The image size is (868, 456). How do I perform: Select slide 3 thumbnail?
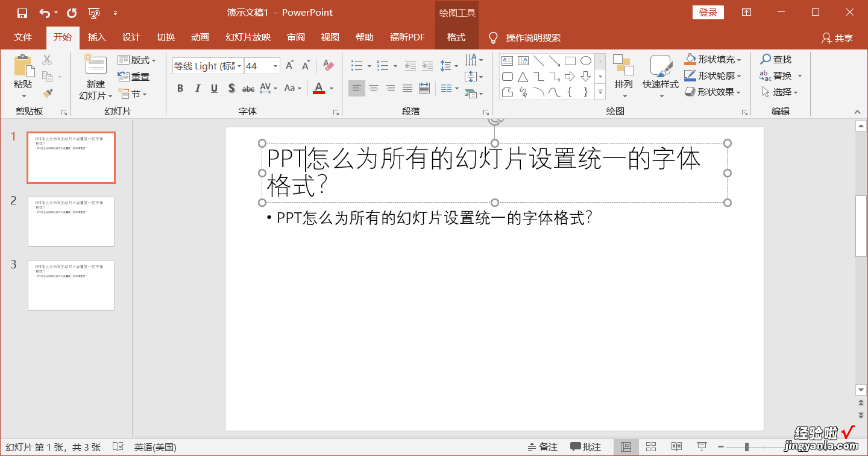[71, 285]
